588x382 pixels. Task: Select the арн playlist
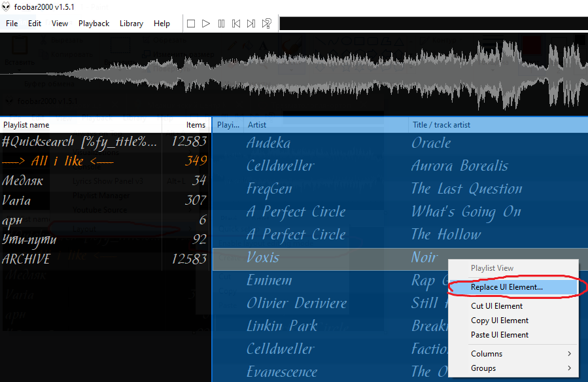(x=105, y=220)
